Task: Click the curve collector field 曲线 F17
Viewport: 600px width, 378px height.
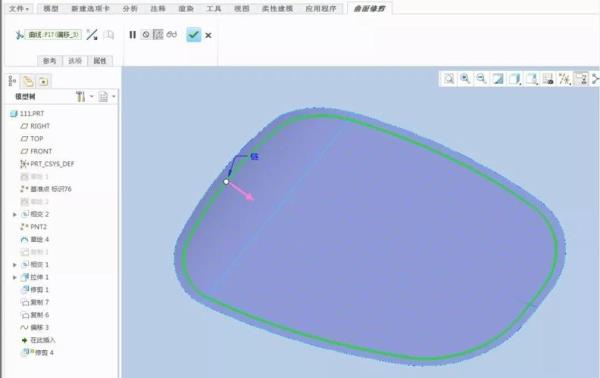Action: tap(53, 35)
